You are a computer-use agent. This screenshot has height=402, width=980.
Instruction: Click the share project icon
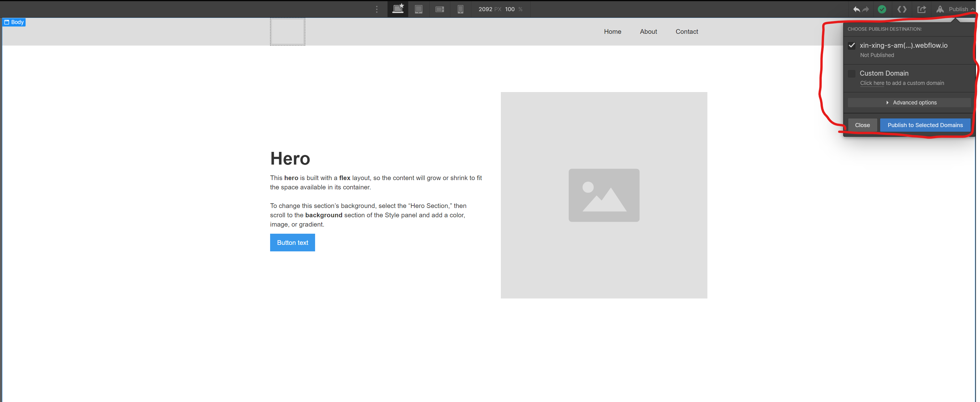click(x=921, y=9)
